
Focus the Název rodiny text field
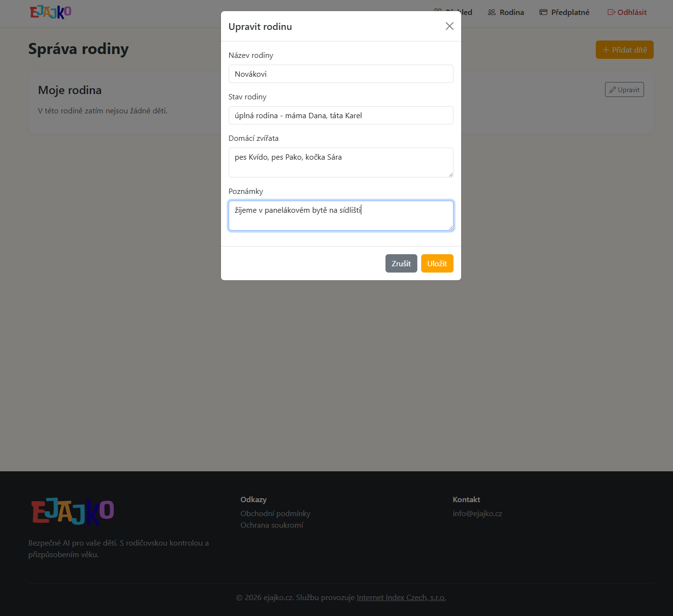tap(341, 74)
